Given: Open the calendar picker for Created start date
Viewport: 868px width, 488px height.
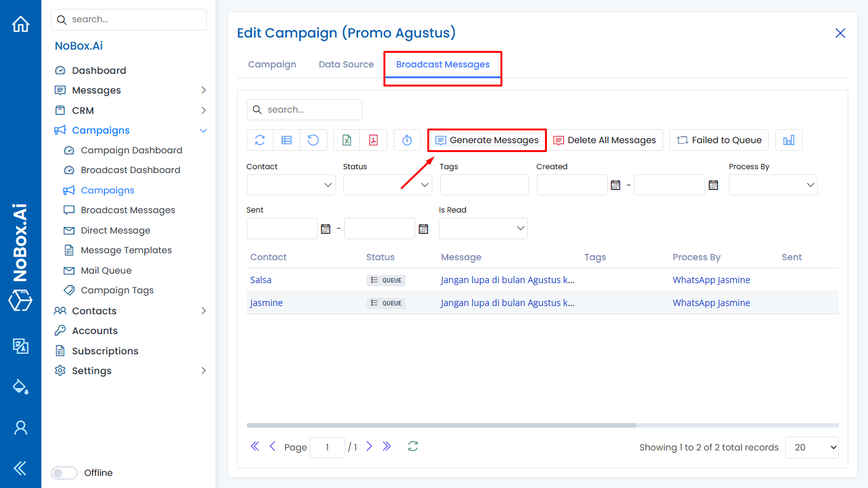Looking at the screenshot, I should pos(616,185).
